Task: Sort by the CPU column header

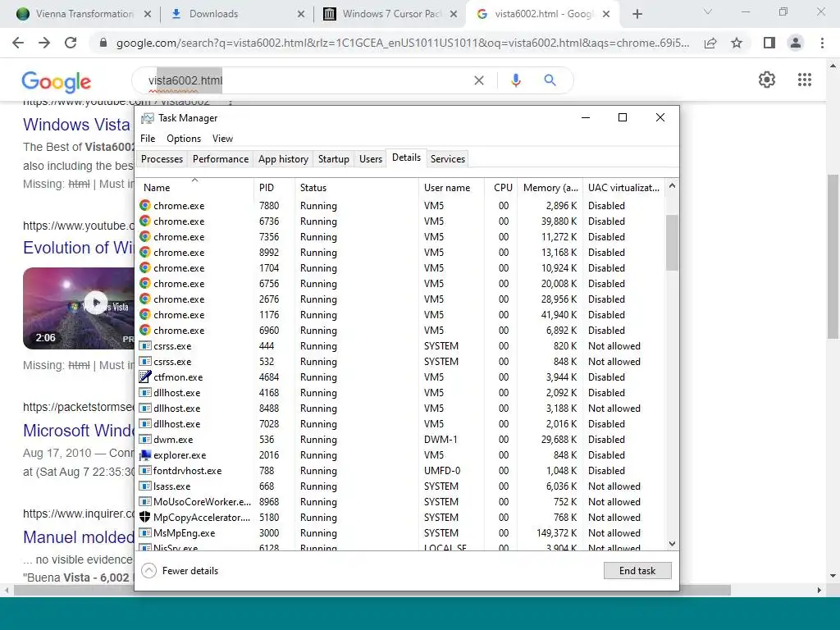Action: tap(501, 188)
